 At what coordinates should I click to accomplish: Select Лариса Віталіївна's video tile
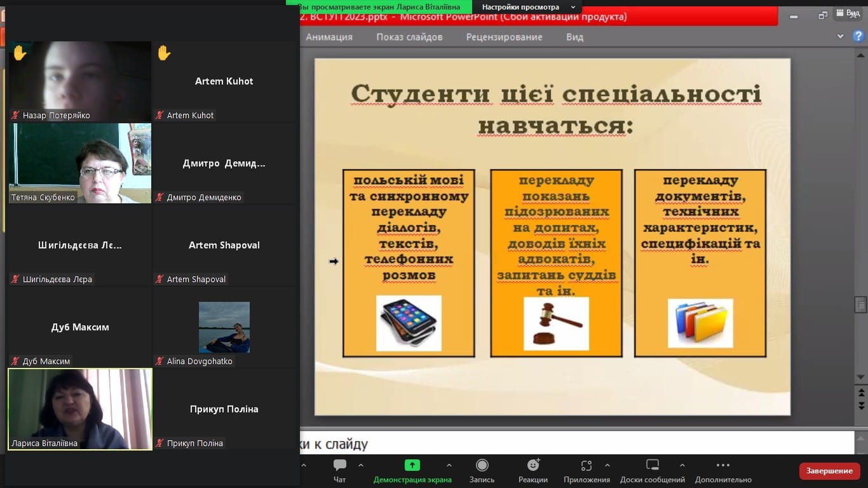point(80,409)
